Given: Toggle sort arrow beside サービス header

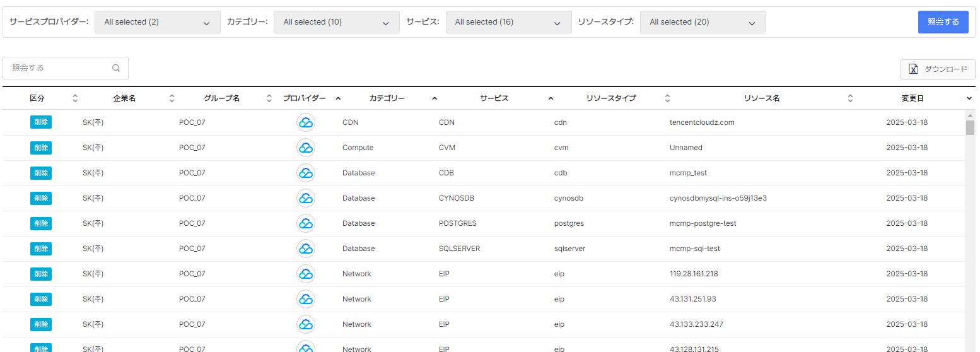Looking at the screenshot, I should pos(551,98).
